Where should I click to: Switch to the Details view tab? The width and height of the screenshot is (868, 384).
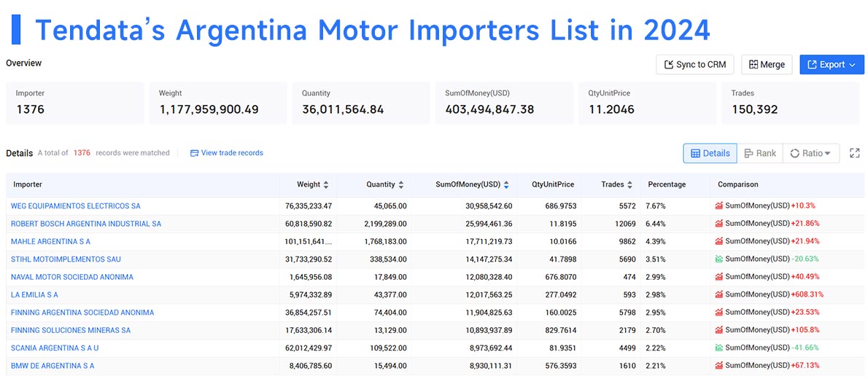710,153
